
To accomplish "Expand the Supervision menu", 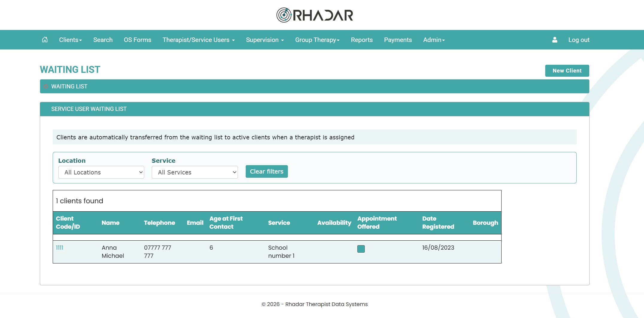I will [265, 40].
